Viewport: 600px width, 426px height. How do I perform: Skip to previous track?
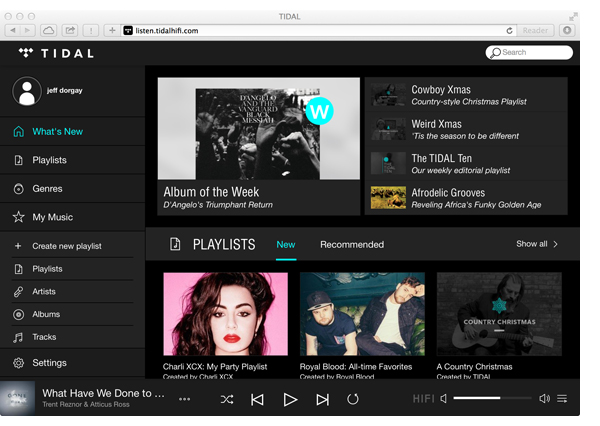[257, 400]
